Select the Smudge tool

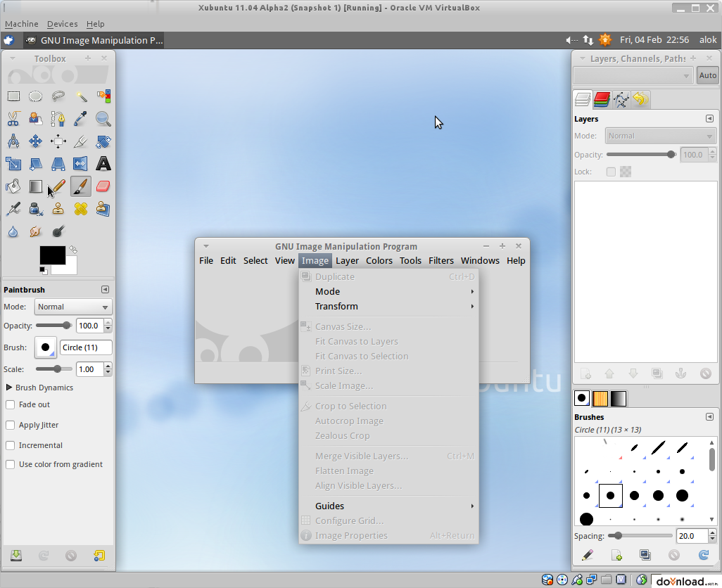(35, 231)
